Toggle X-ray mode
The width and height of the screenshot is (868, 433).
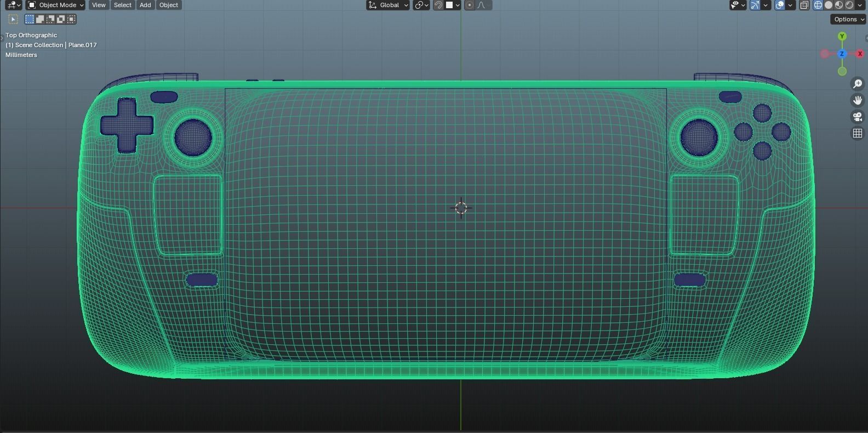click(x=804, y=5)
